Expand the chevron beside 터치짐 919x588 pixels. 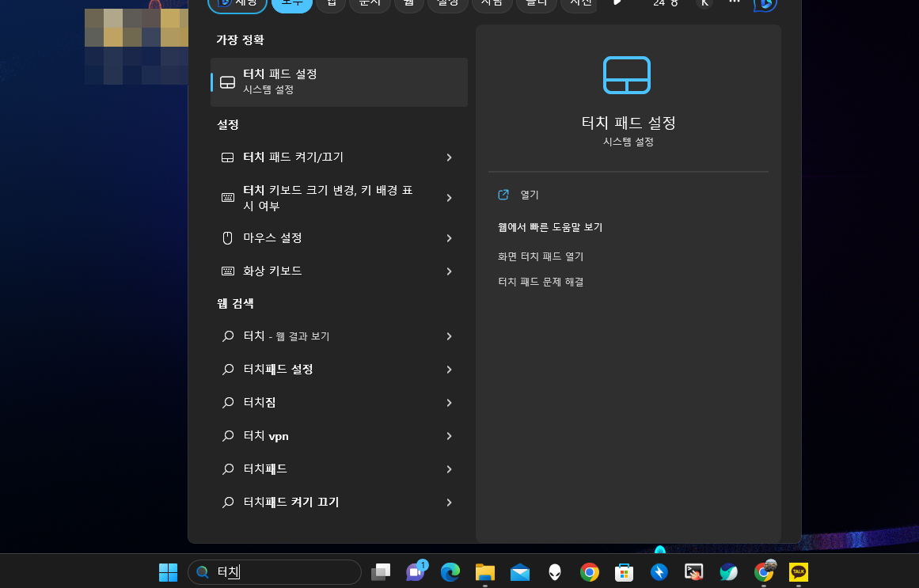click(x=449, y=403)
